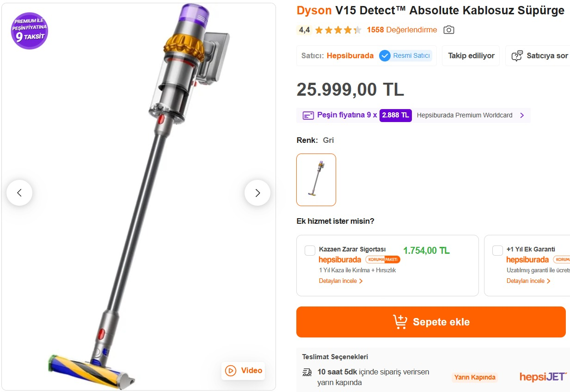Screen dimensions: 570x392
Task: Click the Satıcıya sor chat icon
Action: pos(517,56)
